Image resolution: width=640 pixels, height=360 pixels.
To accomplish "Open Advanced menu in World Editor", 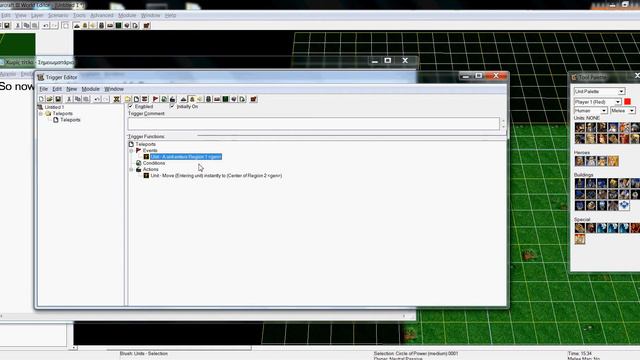I will 102,15.
